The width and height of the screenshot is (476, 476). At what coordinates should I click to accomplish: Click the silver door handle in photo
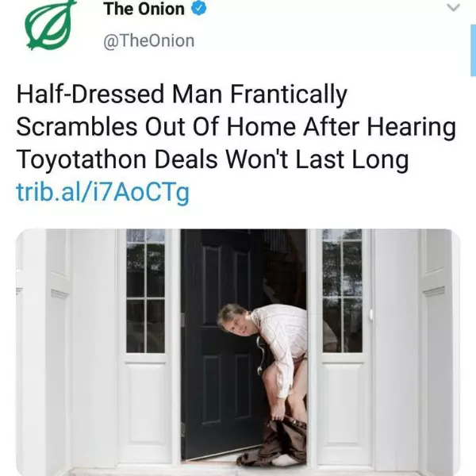point(260,355)
